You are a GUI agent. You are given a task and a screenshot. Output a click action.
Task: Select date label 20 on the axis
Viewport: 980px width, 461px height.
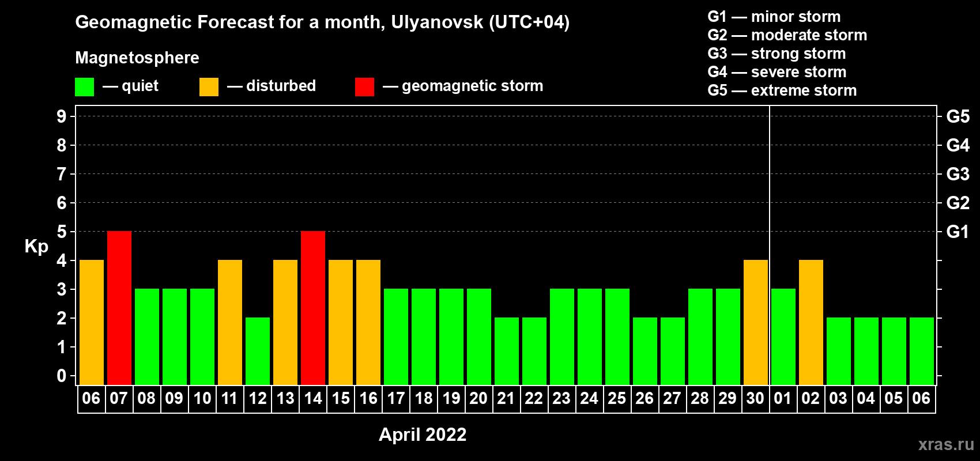(478, 399)
